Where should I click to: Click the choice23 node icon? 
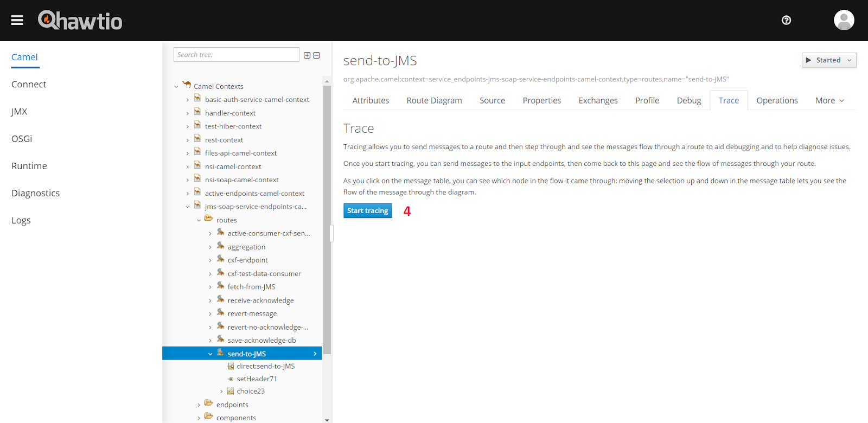tap(231, 391)
